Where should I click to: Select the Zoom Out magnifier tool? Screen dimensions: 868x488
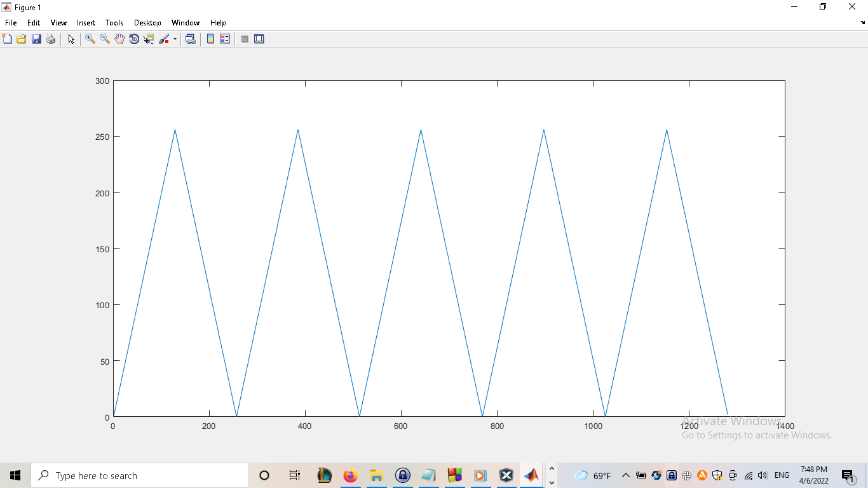105,39
